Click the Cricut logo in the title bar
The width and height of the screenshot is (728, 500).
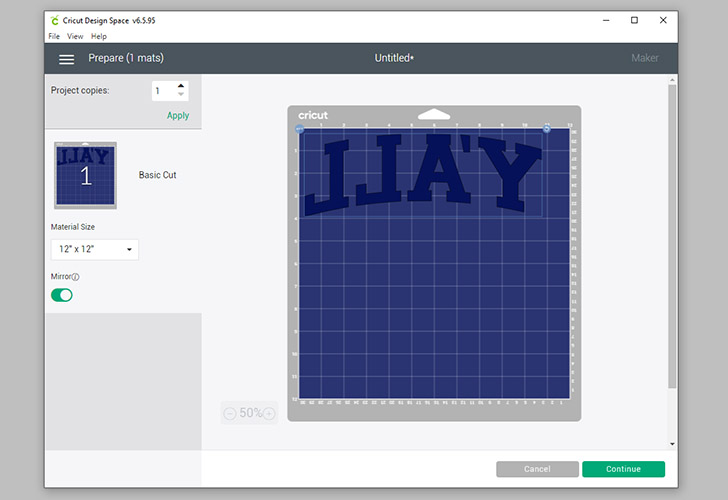pos(55,20)
